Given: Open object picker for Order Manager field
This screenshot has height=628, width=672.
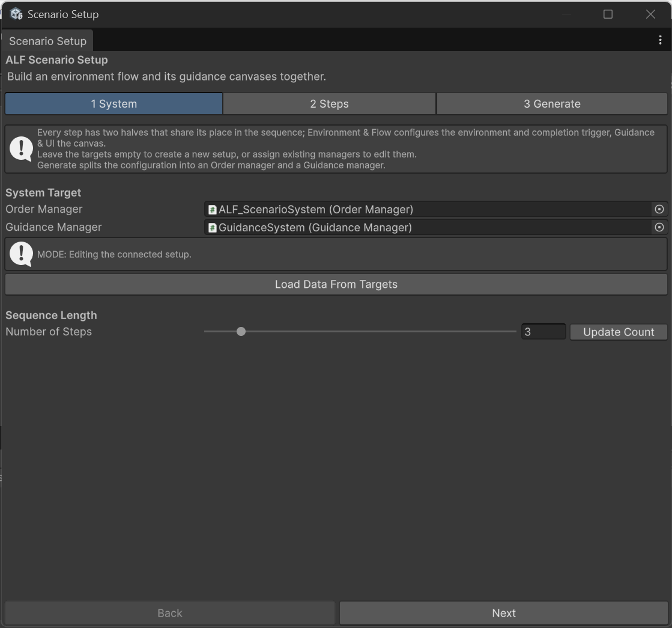Looking at the screenshot, I should point(659,209).
